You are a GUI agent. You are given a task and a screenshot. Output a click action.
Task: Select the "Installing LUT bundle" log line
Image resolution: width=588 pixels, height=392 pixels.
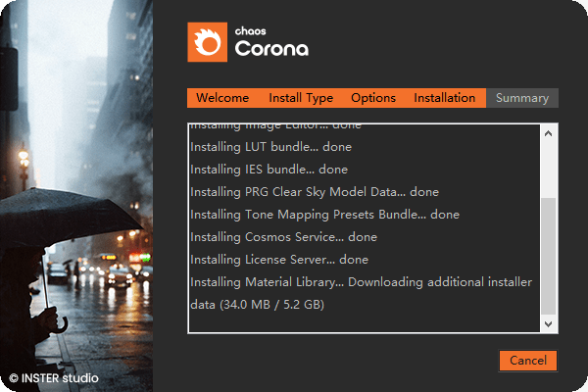pos(270,147)
